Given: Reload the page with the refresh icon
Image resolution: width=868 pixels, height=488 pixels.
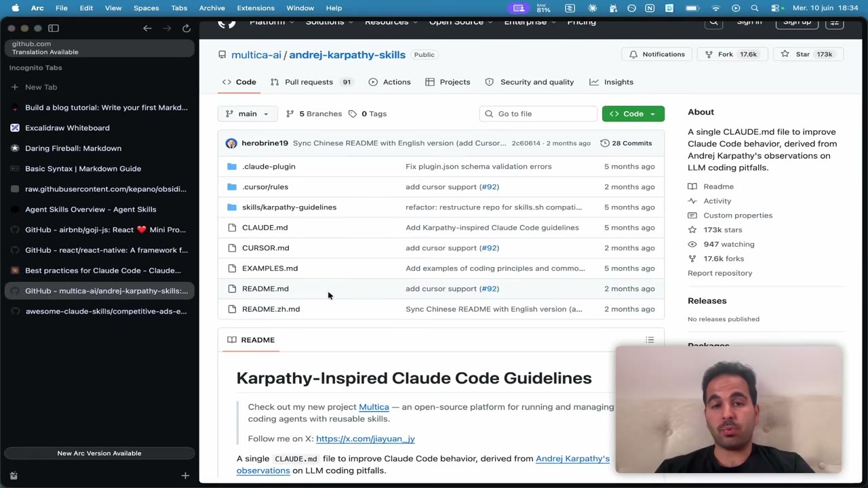Looking at the screenshot, I should [x=186, y=28].
